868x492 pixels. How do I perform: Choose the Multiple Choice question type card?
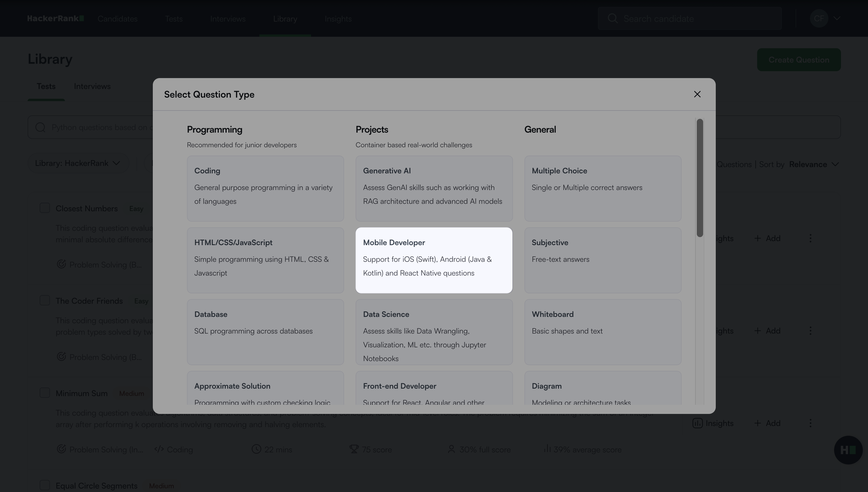602,188
